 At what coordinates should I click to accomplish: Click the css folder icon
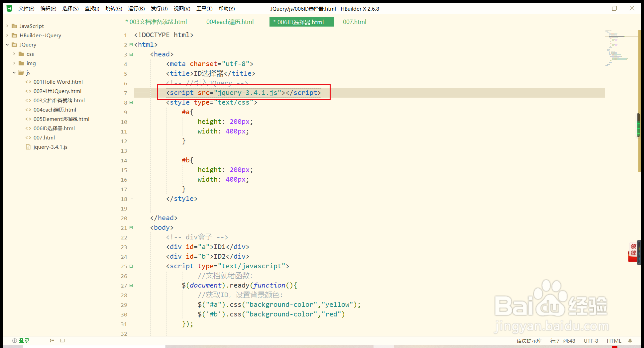(21, 54)
